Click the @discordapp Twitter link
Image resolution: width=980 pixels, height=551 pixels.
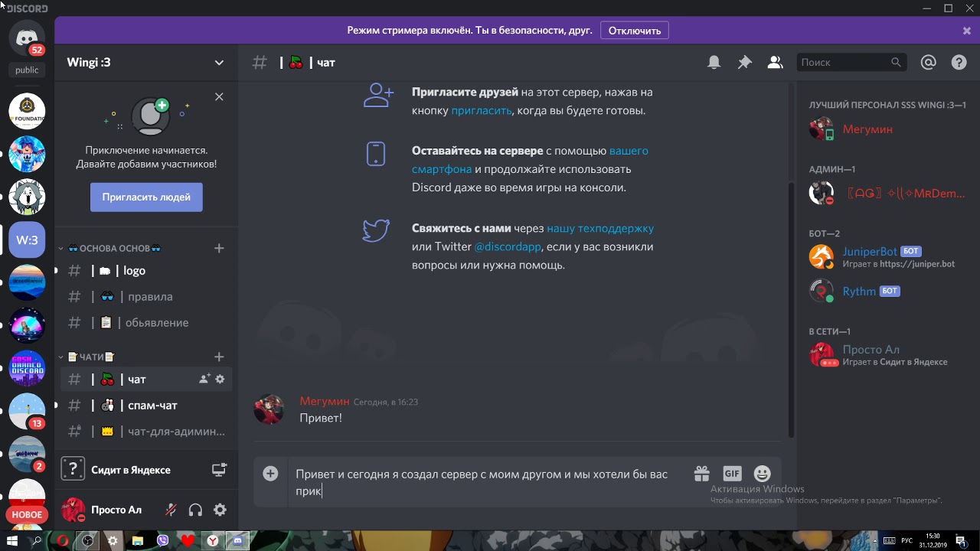click(x=508, y=246)
